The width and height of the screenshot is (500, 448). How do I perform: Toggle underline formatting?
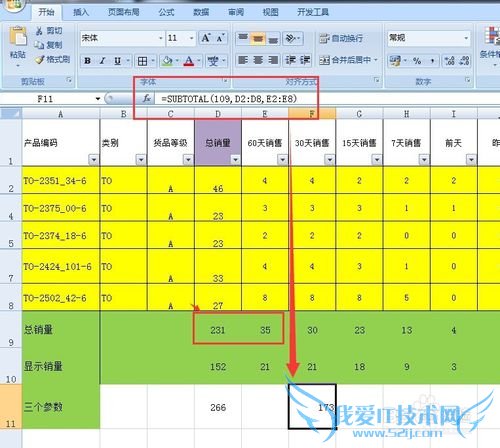coord(117,61)
